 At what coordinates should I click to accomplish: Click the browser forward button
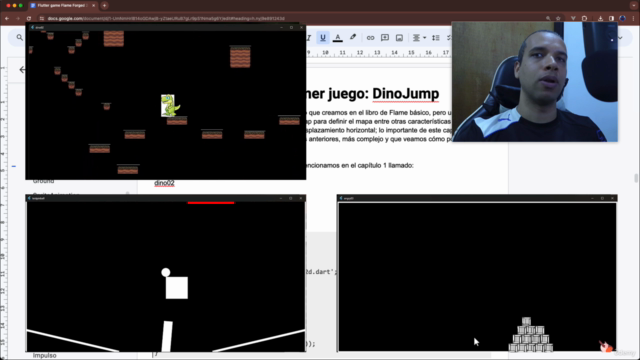(x=18, y=18)
